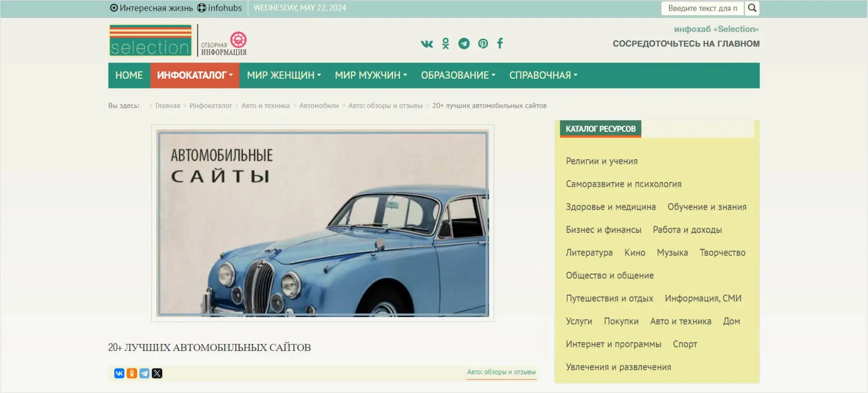Click the date Wednesday, May 22, 2024
The image size is (868, 393).
point(300,8)
